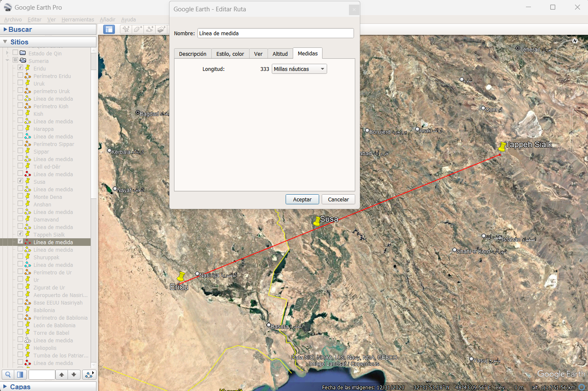Viewport: 588px width, 391px height.
Task: Expand the Estado de Qin folder
Action: (8, 53)
